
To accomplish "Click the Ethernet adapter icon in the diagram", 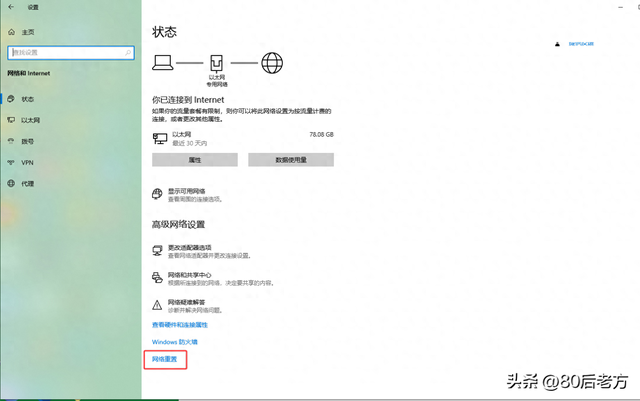I will tap(216, 63).
